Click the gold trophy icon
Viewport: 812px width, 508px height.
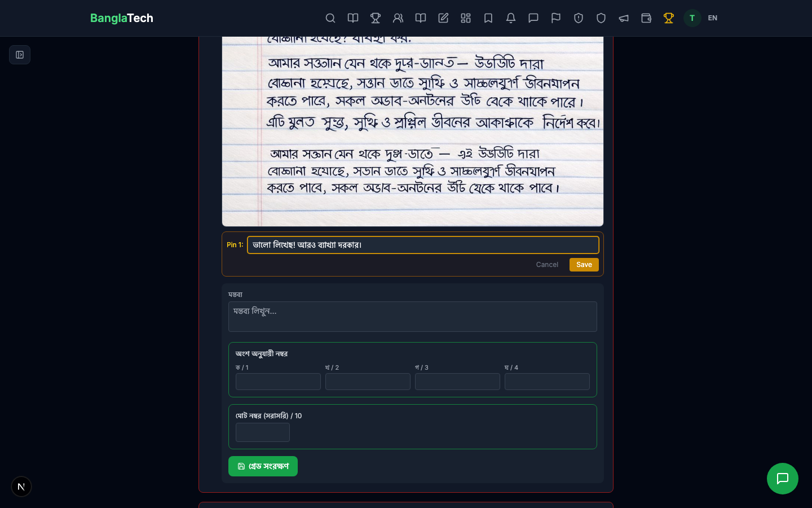click(x=669, y=18)
